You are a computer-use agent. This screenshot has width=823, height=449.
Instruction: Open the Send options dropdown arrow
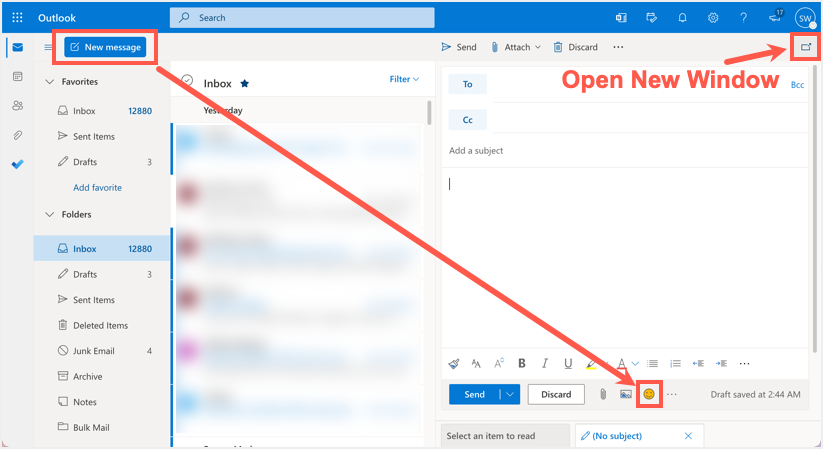[510, 394]
